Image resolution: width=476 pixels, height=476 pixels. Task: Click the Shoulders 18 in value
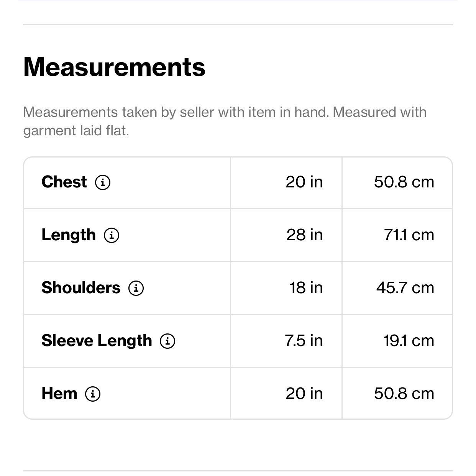tap(306, 288)
